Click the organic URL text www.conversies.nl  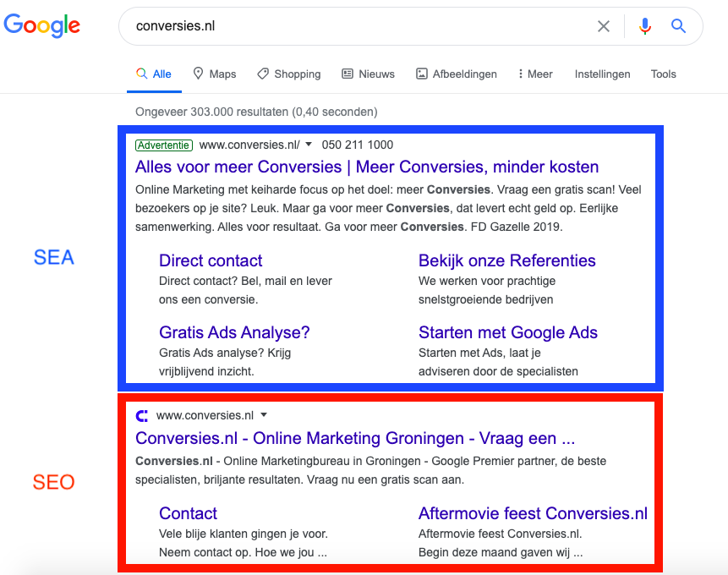click(205, 415)
